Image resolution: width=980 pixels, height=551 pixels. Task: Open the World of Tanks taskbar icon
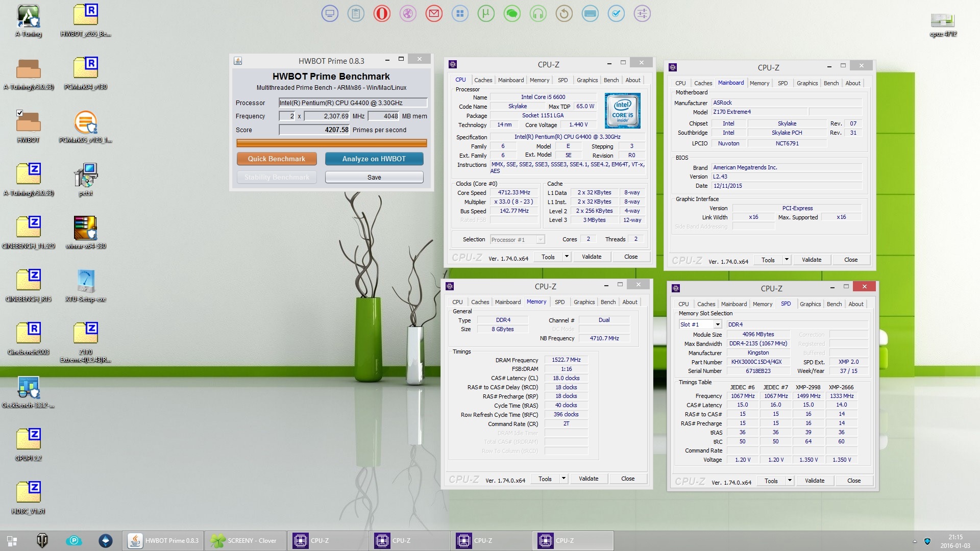click(x=42, y=540)
